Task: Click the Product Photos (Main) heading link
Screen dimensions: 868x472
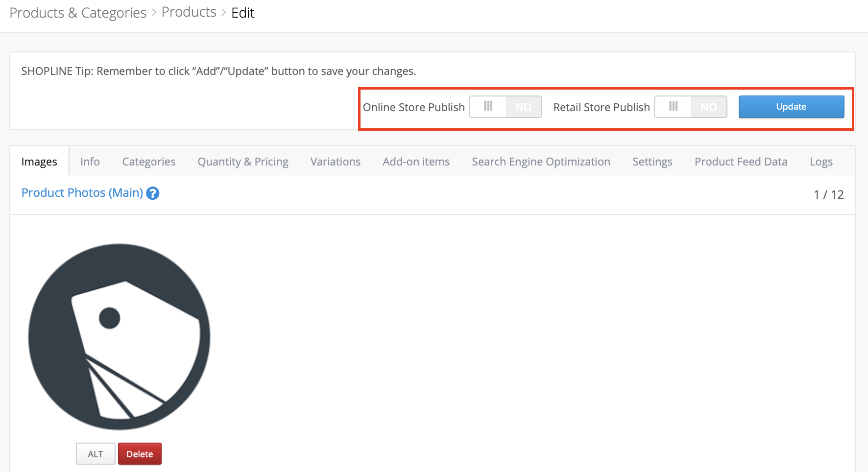Action: pos(82,193)
